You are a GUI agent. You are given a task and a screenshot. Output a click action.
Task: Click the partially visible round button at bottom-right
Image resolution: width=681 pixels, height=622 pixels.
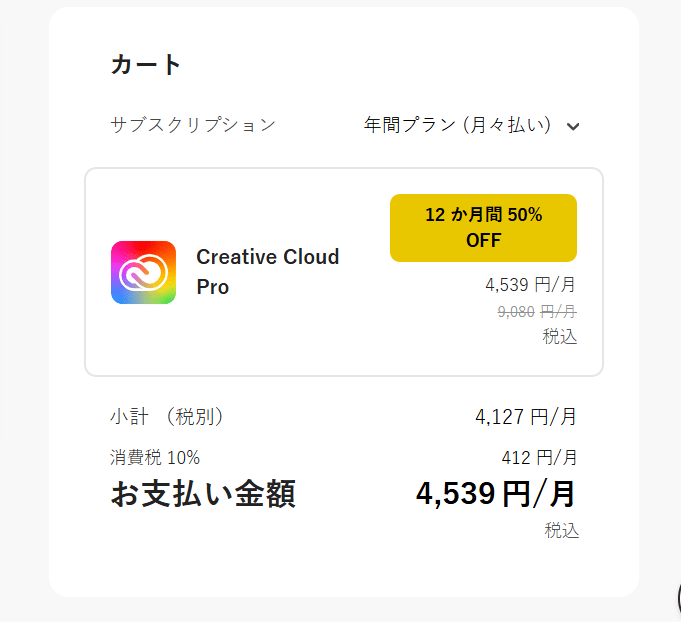click(674, 600)
